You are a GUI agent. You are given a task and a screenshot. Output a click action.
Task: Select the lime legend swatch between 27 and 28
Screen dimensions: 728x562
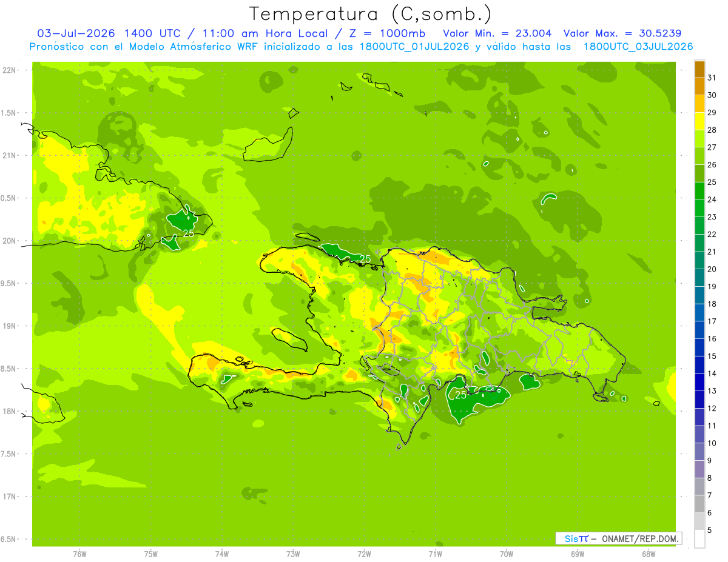(699, 138)
